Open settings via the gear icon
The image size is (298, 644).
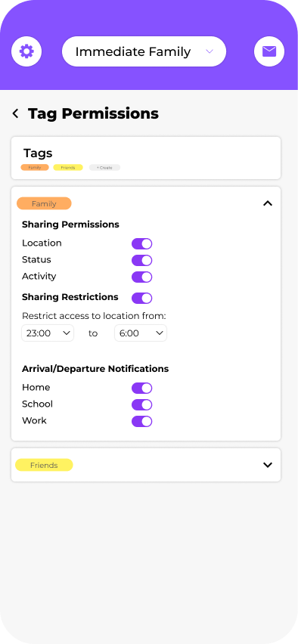pos(26,51)
